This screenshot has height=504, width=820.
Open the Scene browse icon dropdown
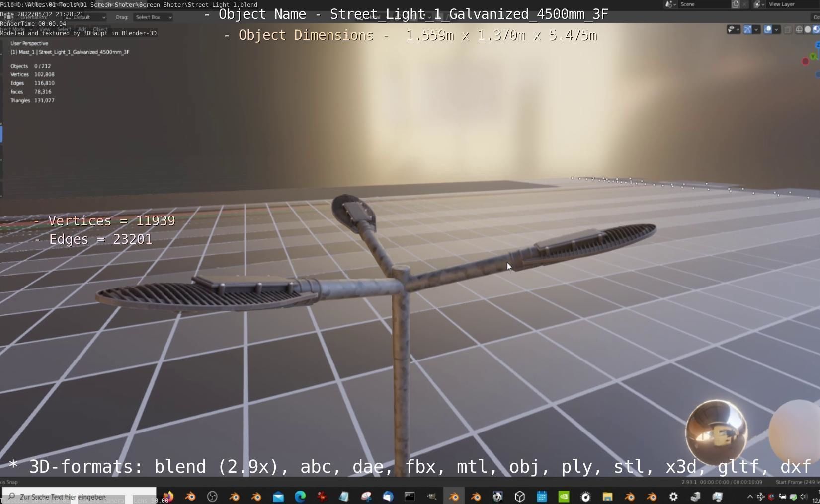(x=671, y=4)
